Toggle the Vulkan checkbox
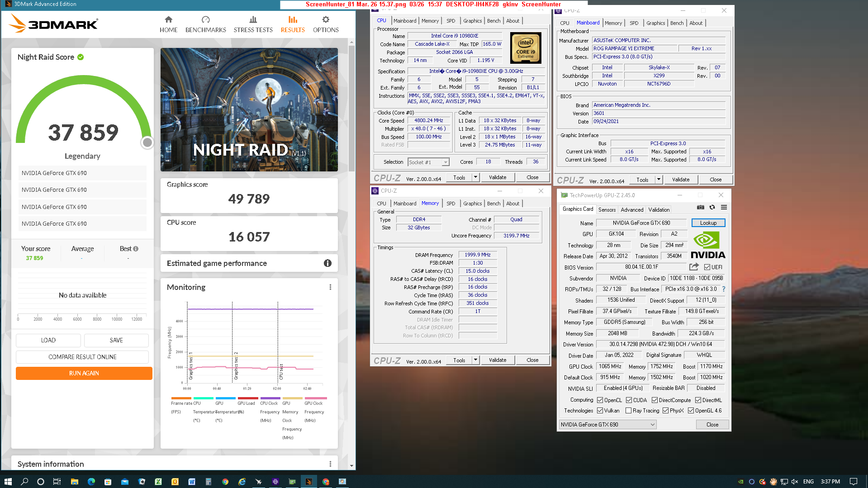The image size is (868, 488). [600, 411]
